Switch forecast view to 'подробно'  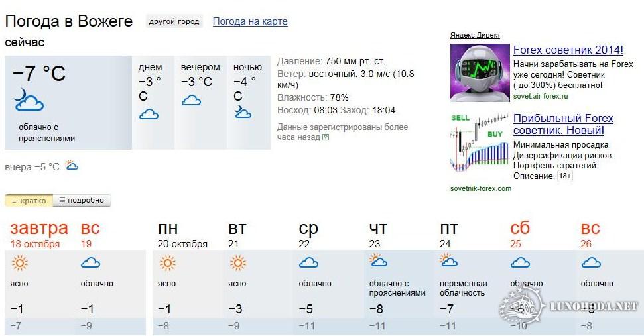tap(82, 201)
